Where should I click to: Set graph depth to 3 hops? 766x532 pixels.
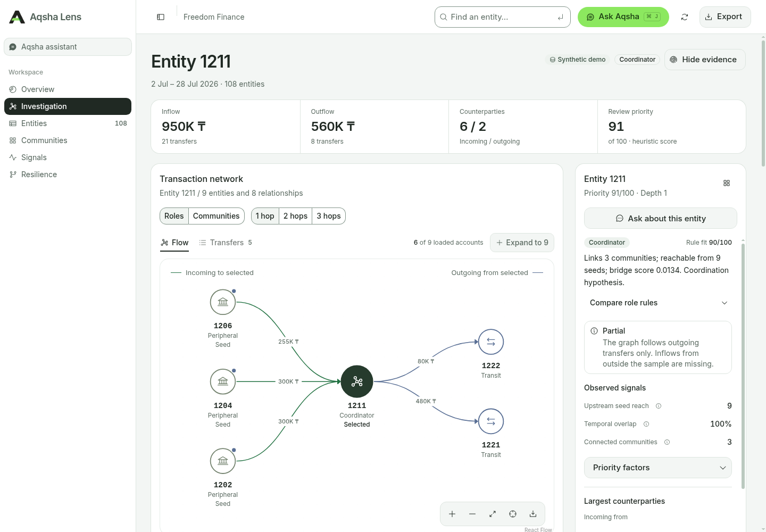click(329, 216)
